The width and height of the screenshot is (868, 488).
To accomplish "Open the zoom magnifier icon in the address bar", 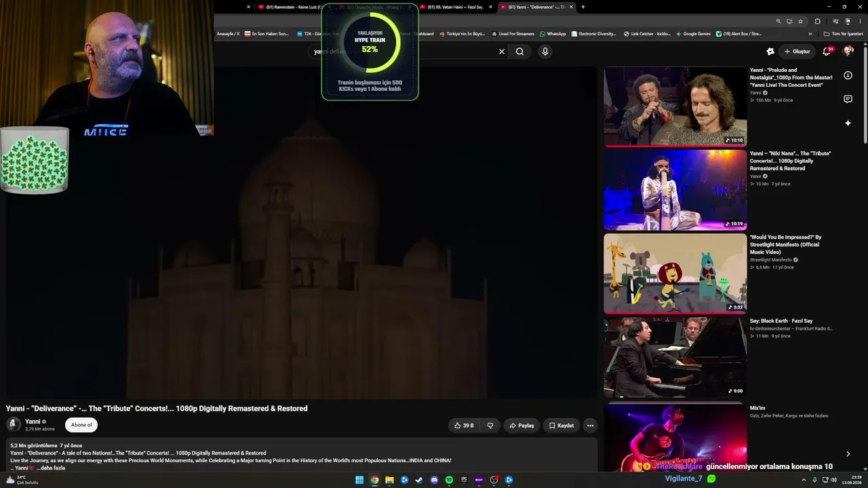I will pyautogui.click(x=778, y=21).
